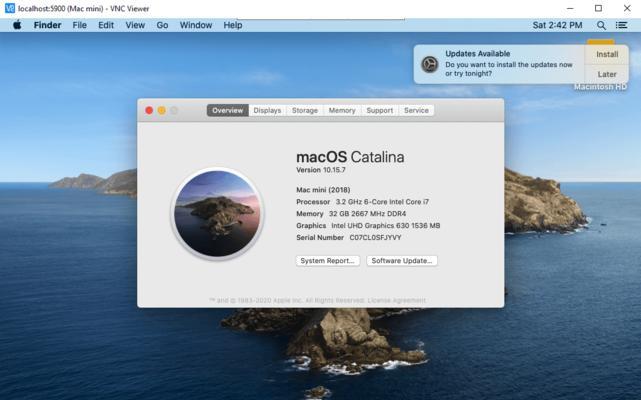The image size is (641, 400).
Task: Open the License Agreement link
Action: [397, 300]
